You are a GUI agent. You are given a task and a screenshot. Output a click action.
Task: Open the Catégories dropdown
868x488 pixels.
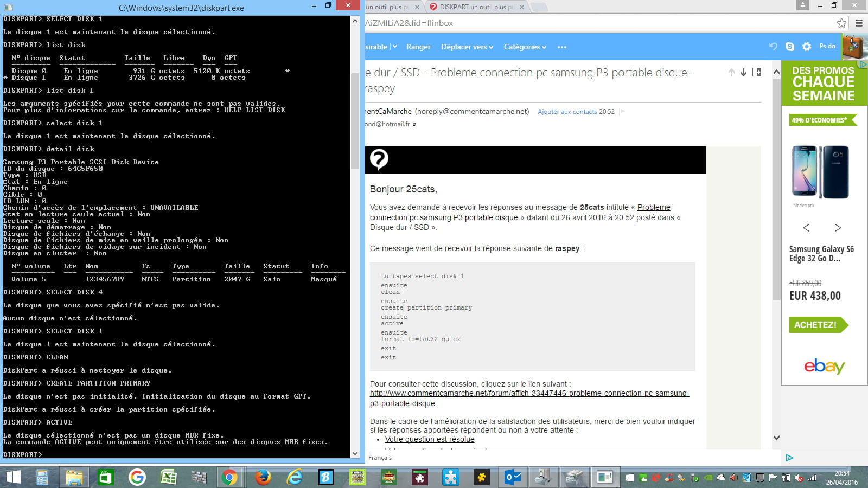[525, 47]
